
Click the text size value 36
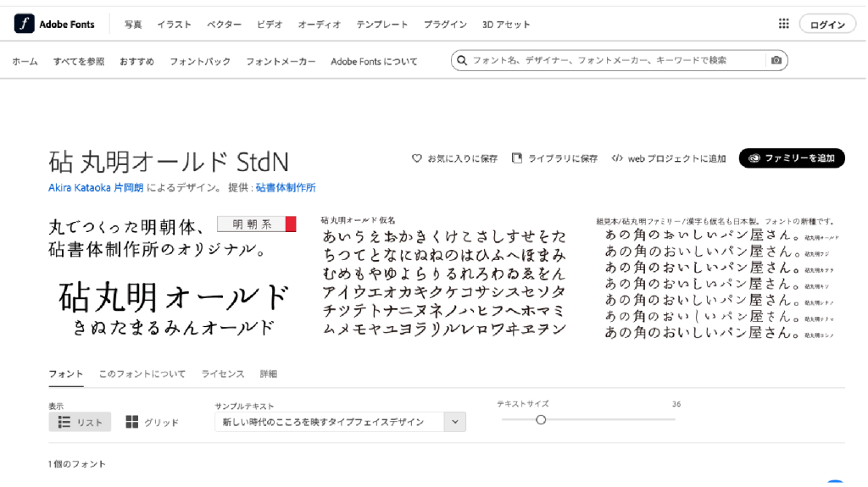click(x=676, y=404)
